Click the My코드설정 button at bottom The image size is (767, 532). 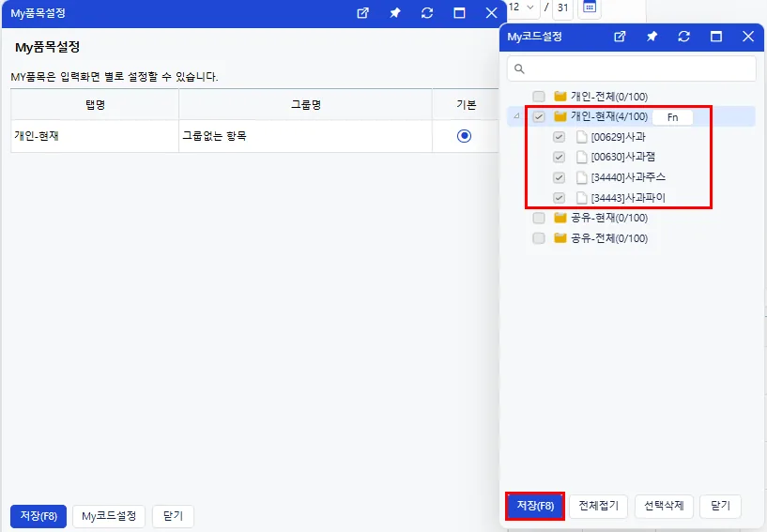coord(109,516)
